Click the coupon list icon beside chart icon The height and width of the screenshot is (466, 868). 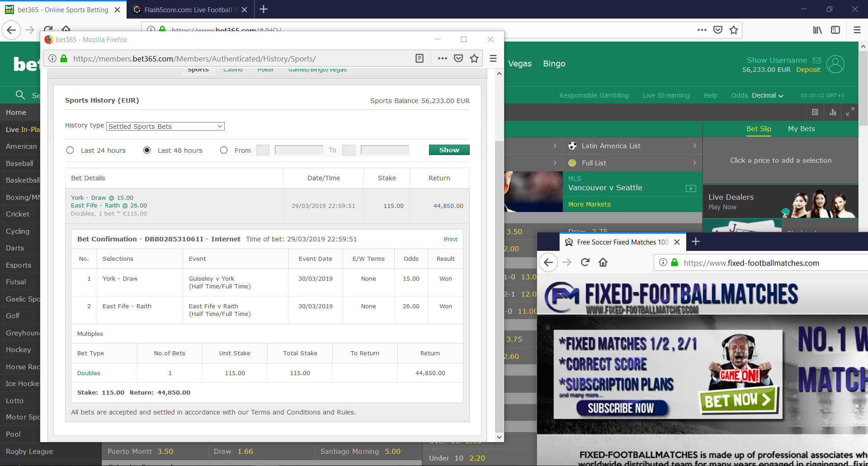(x=815, y=112)
